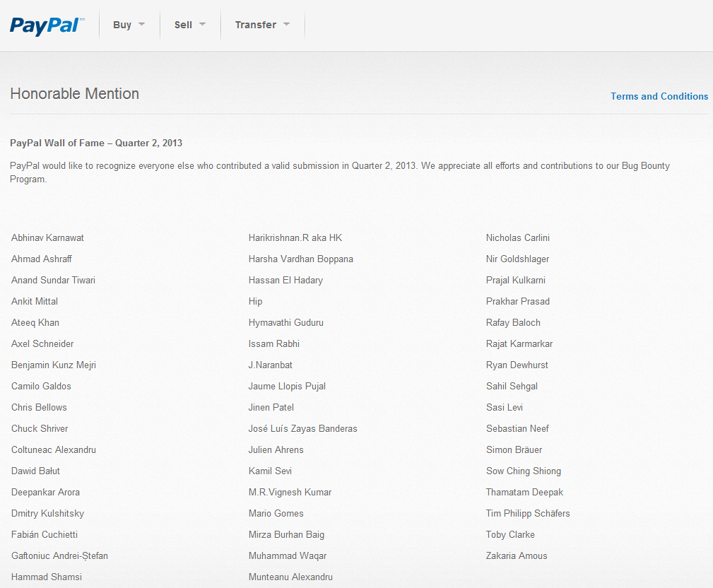The width and height of the screenshot is (713, 588).
Task: Pick the name Fabián Cuchietti
Action: pyautogui.click(x=45, y=534)
